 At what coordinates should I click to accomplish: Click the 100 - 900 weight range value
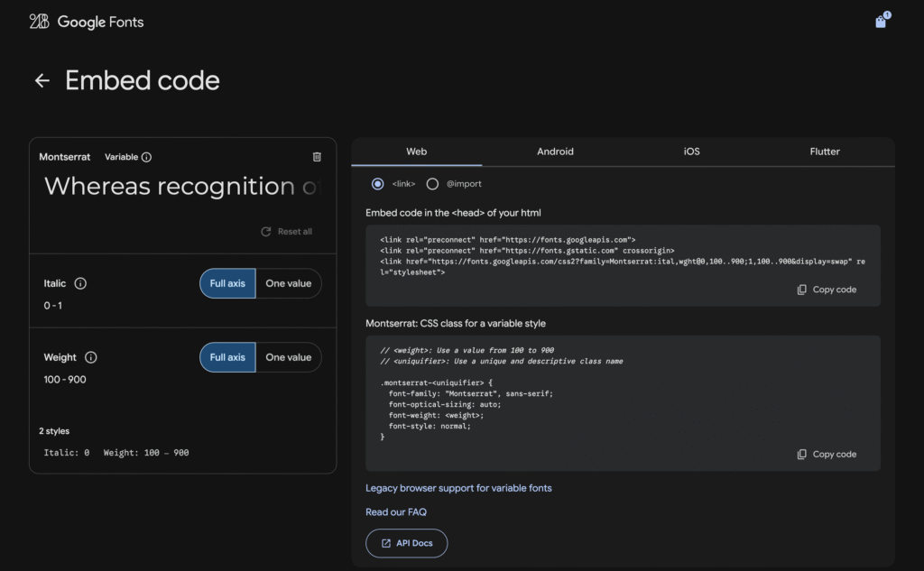pyautogui.click(x=65, y=380)
